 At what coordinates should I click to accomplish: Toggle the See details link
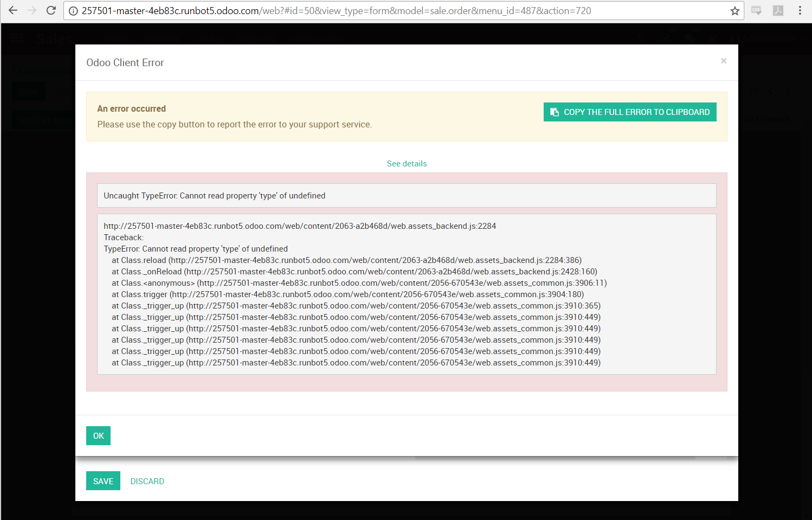tap(407, 164)
